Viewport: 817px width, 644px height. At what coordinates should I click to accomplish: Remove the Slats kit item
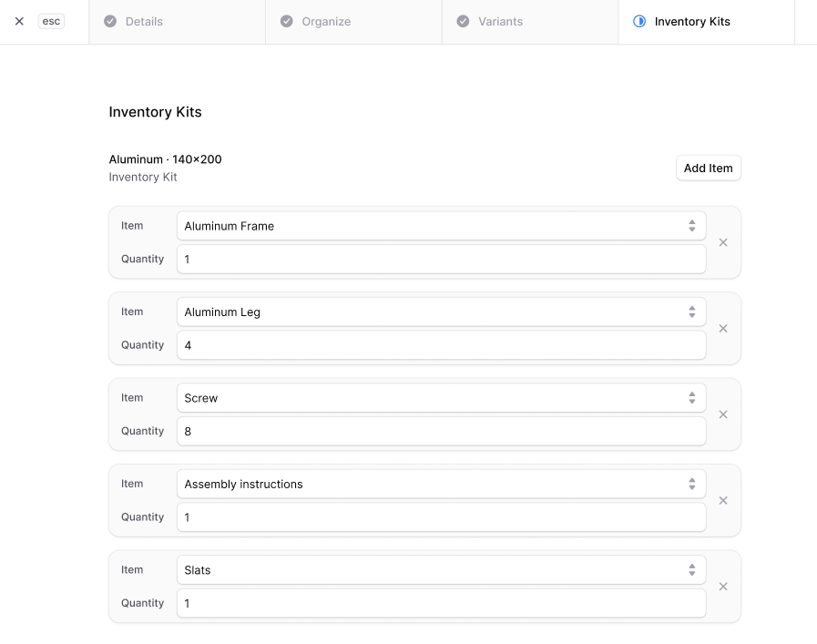723,587
